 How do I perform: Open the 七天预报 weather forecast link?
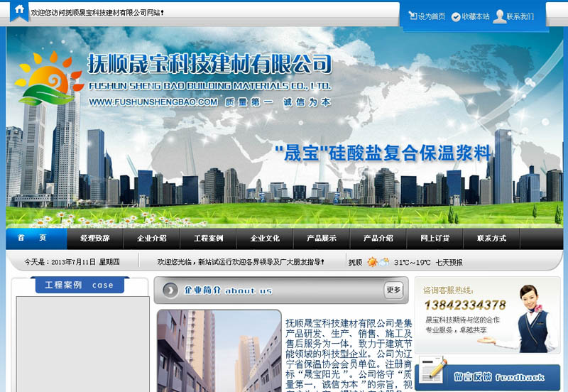click(x=449, y=262)
